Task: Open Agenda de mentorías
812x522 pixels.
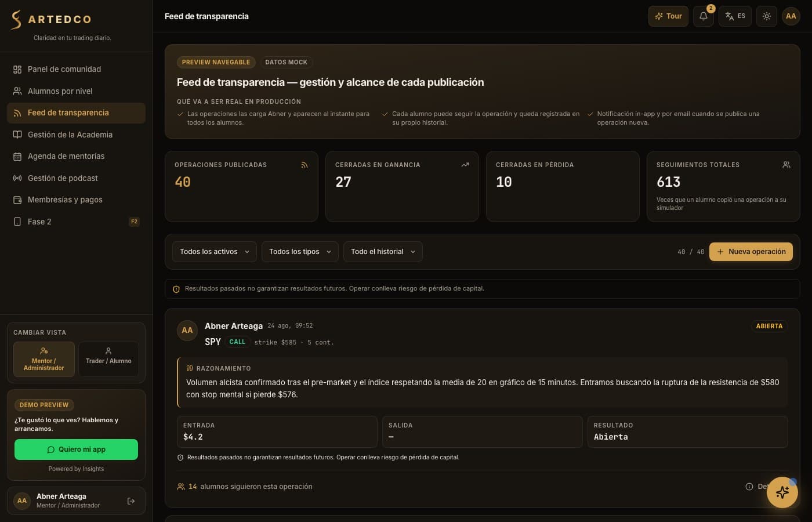Action: (x=76, y=157)
